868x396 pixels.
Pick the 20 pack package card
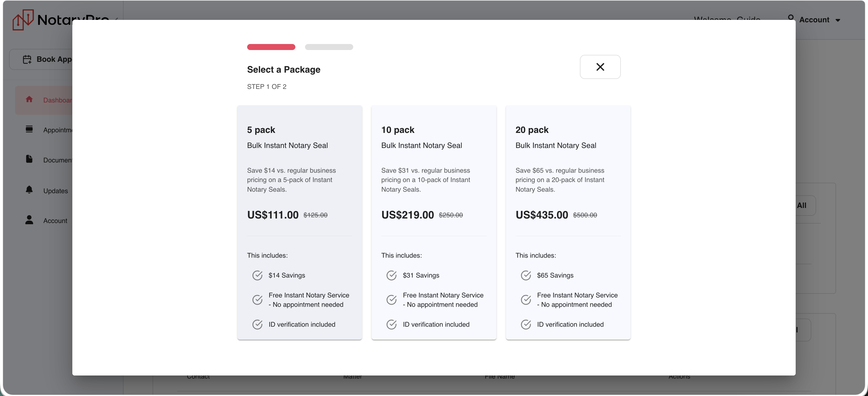tap(568, 222)
